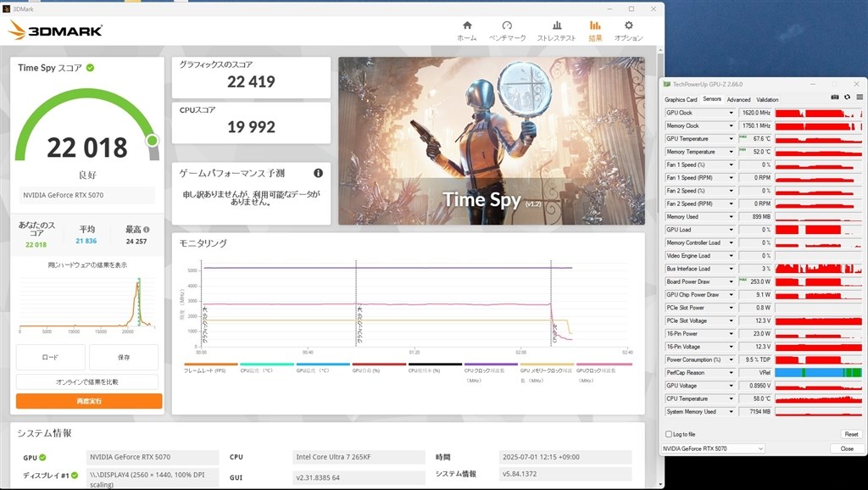Click average score value 21 836
The width and height of the screenshot is (868, 490).
click(x=86, y=241)
